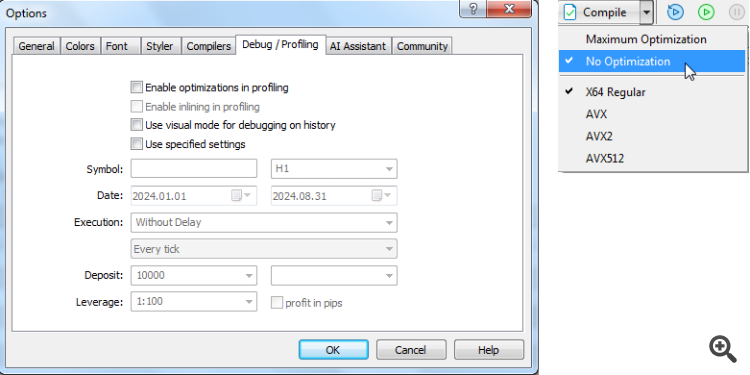Switch to the Styler tab
750x375 pixels.
[160, 46]
